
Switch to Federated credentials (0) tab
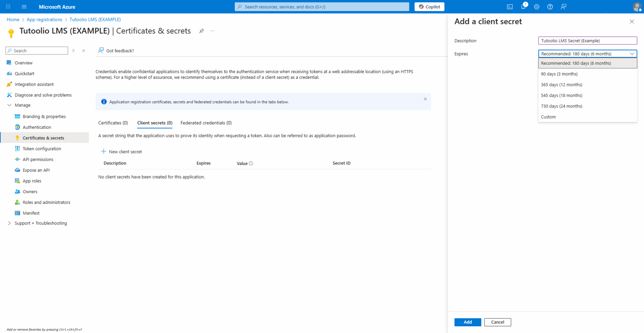coord(206,123)
